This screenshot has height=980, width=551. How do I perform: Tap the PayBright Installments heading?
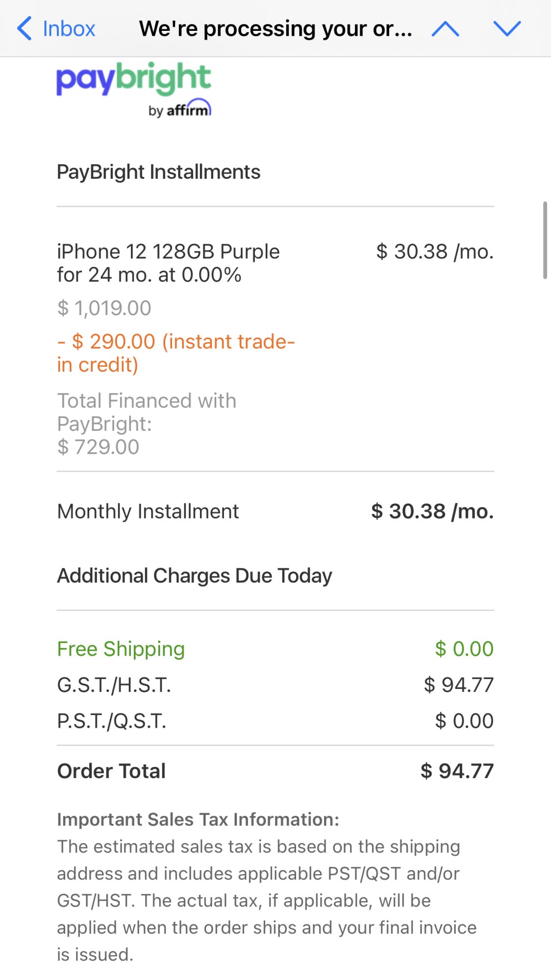(158, 172)
